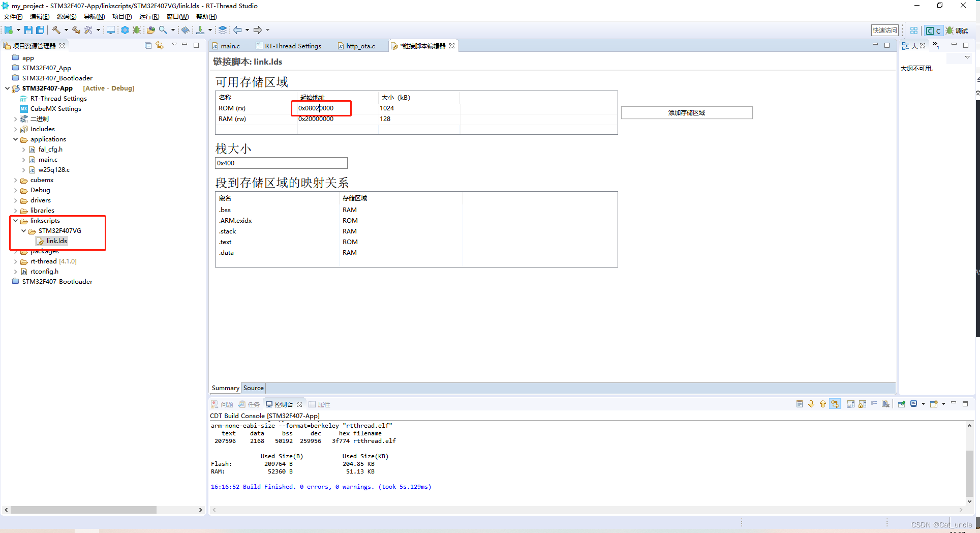Toggle scroll lock in the console view
This screenshot has height=533, width=980.
click(x=862, y=404)
